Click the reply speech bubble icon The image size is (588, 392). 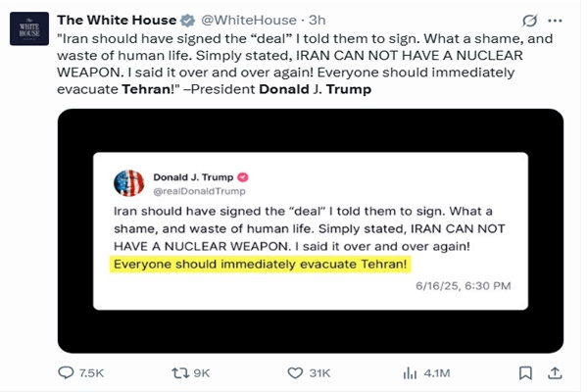[66, 373]
